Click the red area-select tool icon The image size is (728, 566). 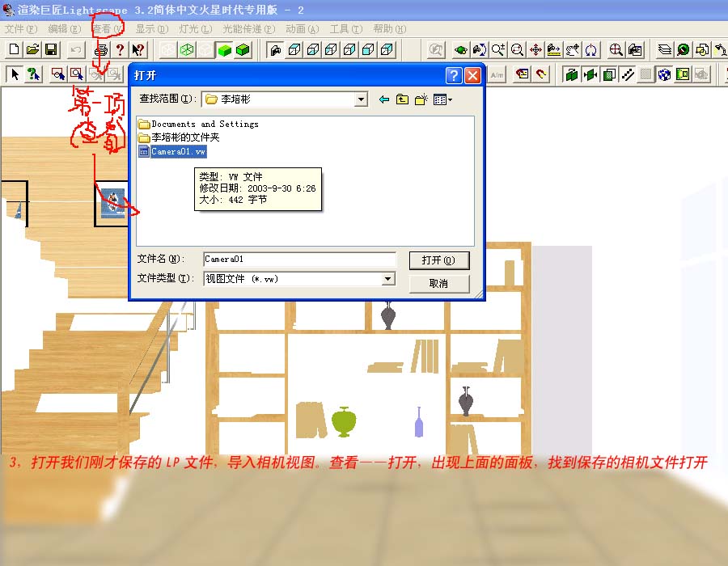click(x=58, y=74)
